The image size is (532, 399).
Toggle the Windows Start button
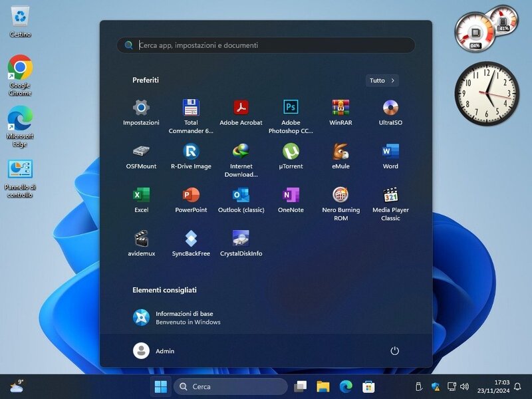pyautogui.click(x=161, y=386)
